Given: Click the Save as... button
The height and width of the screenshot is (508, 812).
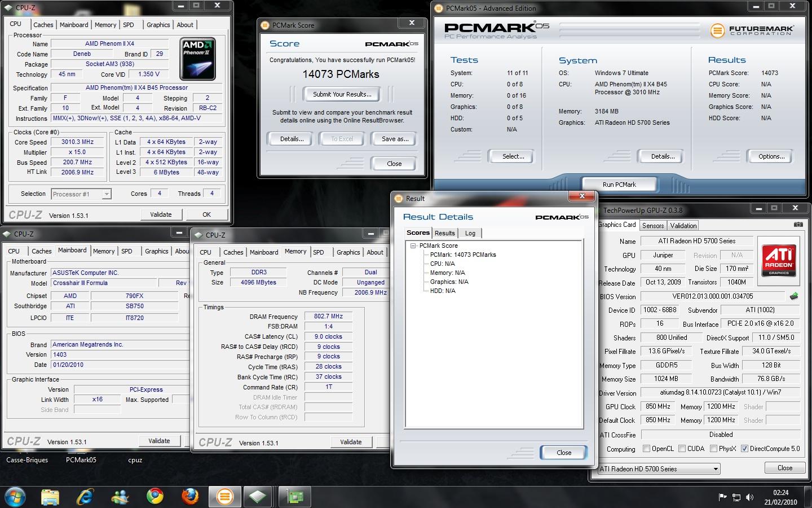Looking at the screenshot, I should tap(395, 139).
